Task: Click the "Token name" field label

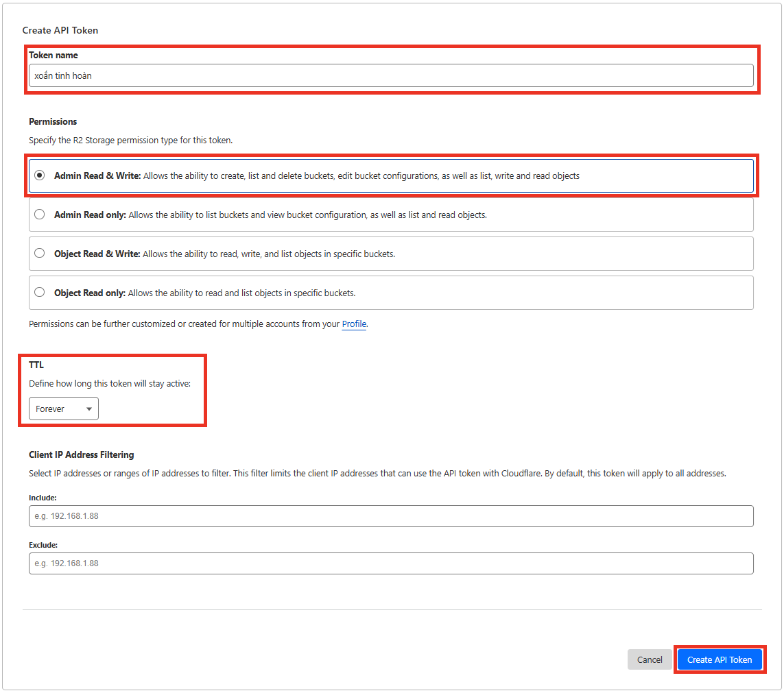Action: coord(54,55)
